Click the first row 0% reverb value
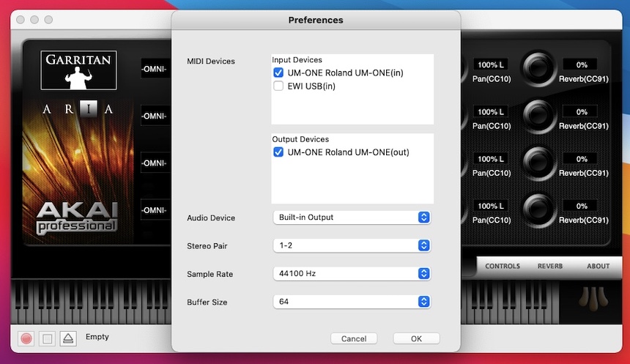630x364 pixels. click(x=582, y=64)
